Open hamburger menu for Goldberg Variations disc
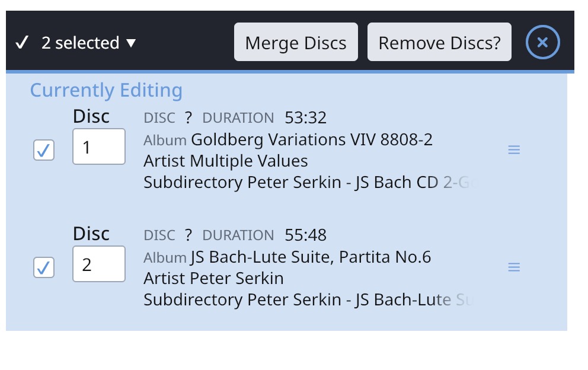The image size is (588, 370). [x=514, y=150]
